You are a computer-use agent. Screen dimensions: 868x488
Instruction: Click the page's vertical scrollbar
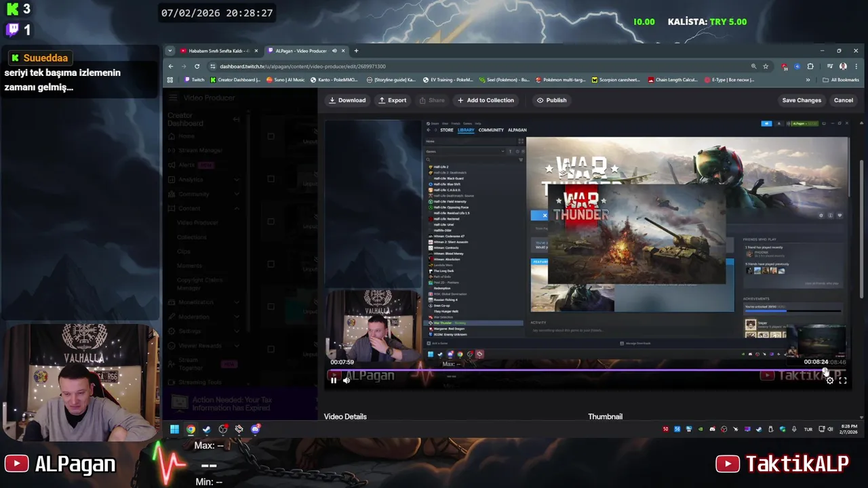(862, 229)
